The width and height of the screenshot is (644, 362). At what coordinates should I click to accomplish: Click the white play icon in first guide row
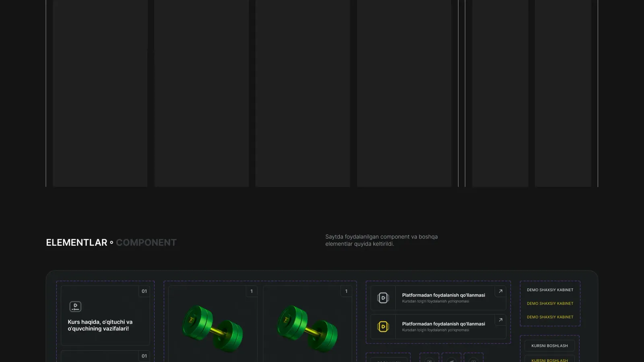pos(383,298)
